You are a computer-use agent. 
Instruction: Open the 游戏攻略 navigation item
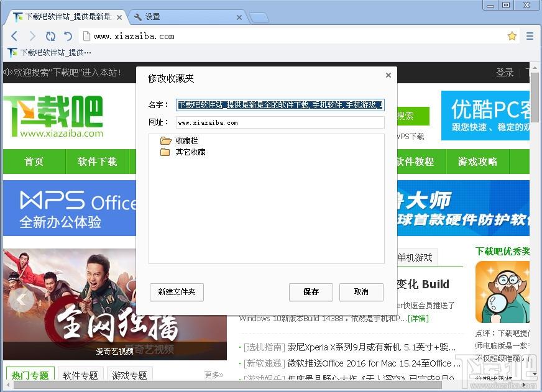478,162
